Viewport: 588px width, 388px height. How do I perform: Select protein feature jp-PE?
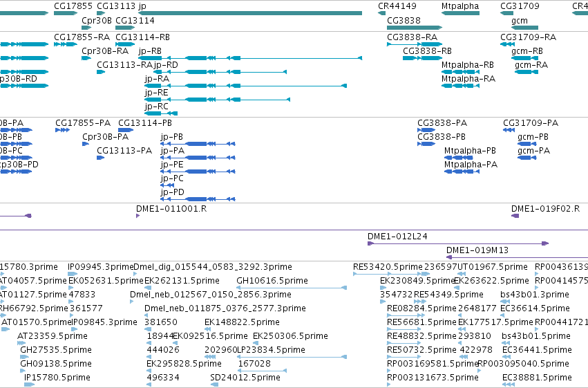198,172
